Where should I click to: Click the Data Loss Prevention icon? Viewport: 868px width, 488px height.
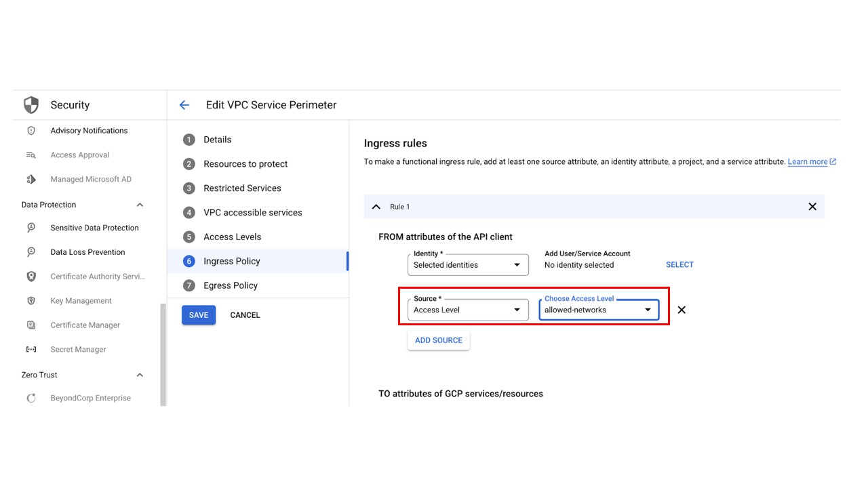[32, 251]
